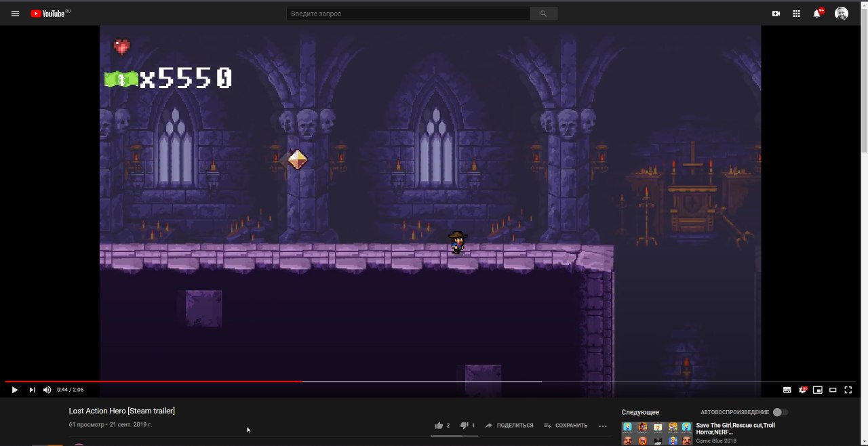Screen dimensions: 868x446
Task: Toggle the Автовоспроизведение autoplay switch
Action: (x=781, y=412)
